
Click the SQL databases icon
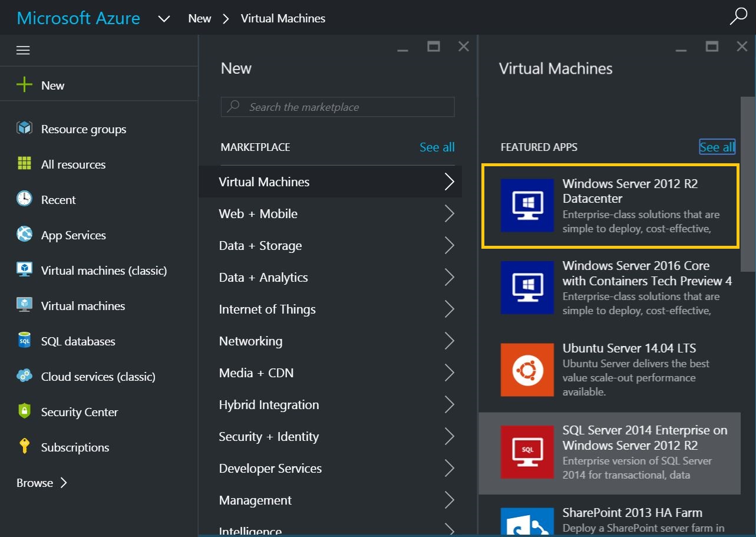point(24,341)
